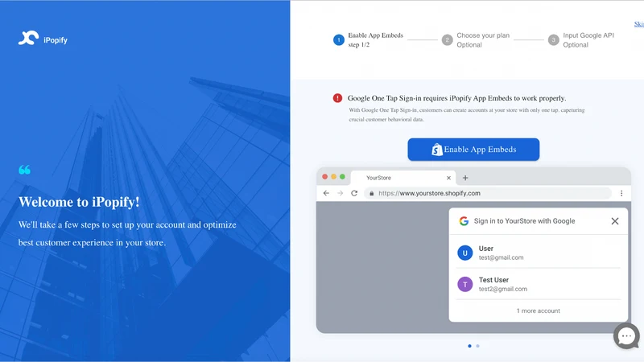Click the quotation mark icon

pos(25,170)
